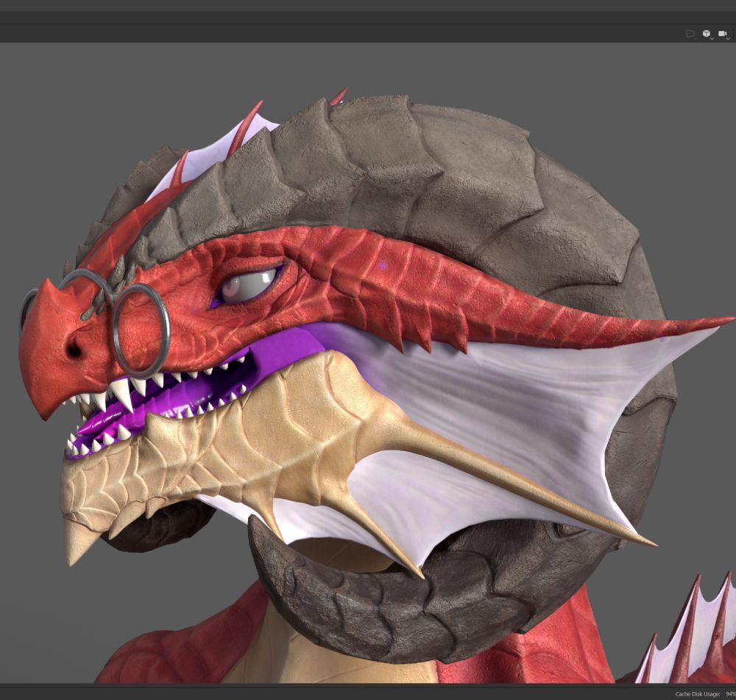
Task: Click the "Cache Disk Usage:" status text
Action: pyautogui.click(x=698, y=694)
